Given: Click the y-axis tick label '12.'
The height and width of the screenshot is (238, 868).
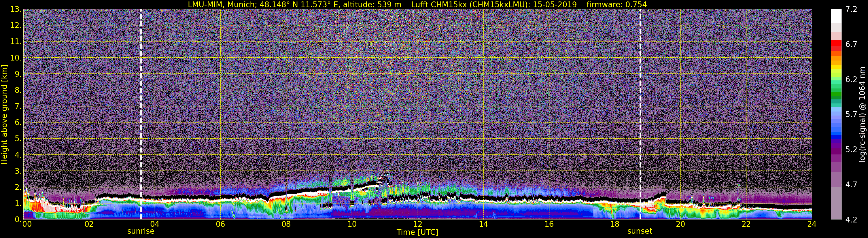Looking at the screenshot, I should click(16, 25).
